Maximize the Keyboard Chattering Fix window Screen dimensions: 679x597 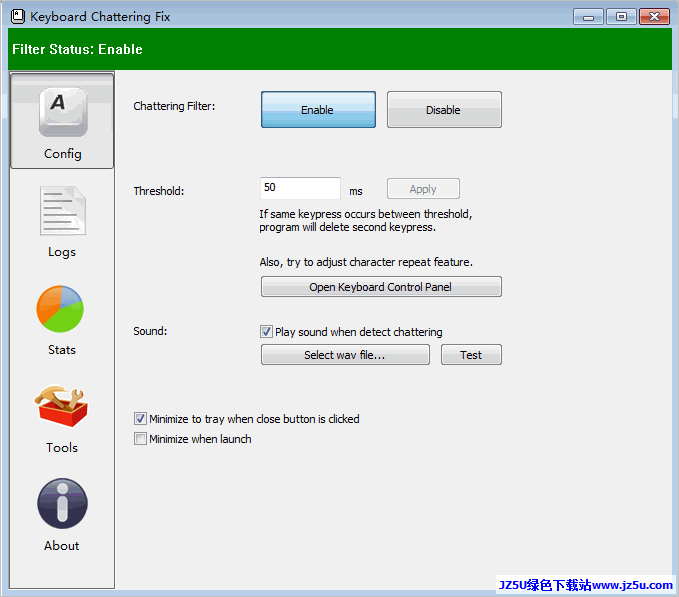click(621, 17)
